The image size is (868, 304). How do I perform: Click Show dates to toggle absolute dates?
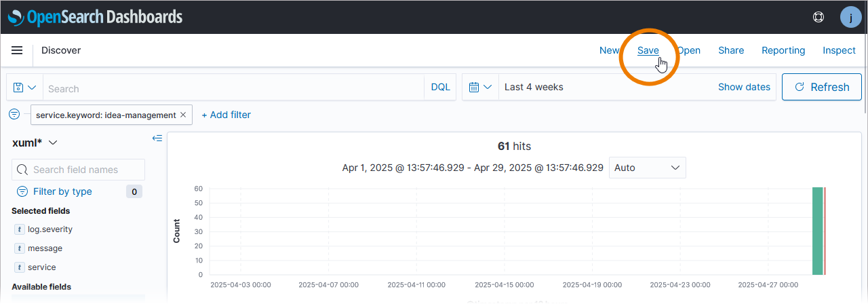[x=744, y=87]
